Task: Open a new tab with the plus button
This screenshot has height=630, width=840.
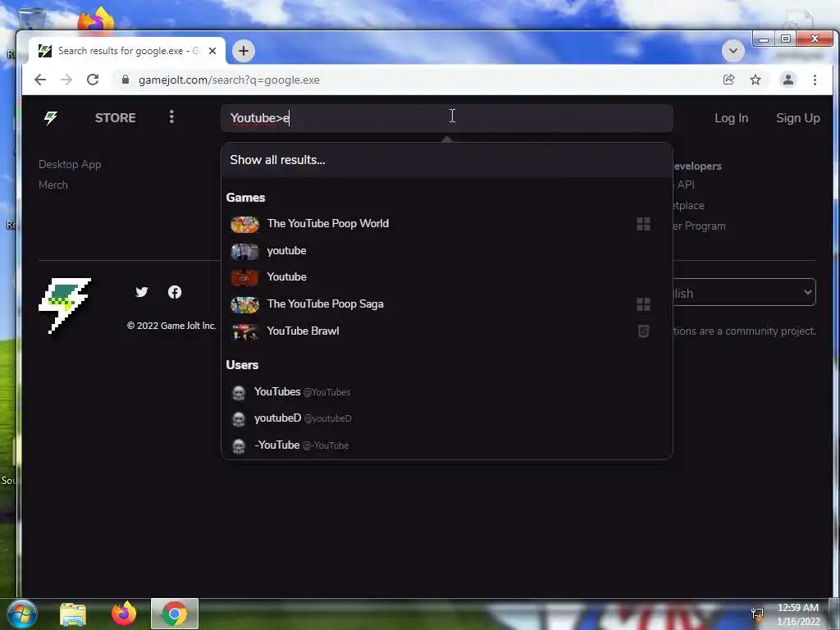Action: tap(243, 51)
